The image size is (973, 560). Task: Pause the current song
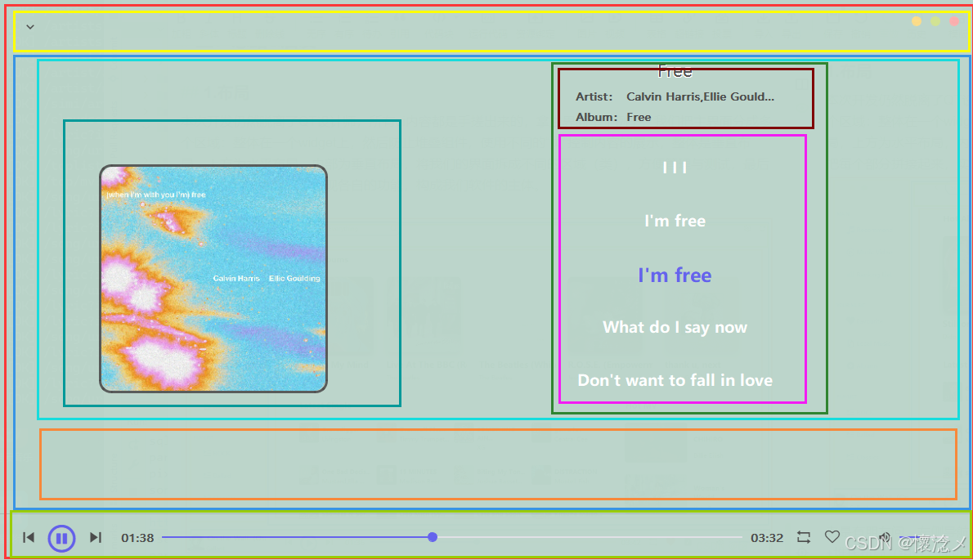(x=61, y=538)
